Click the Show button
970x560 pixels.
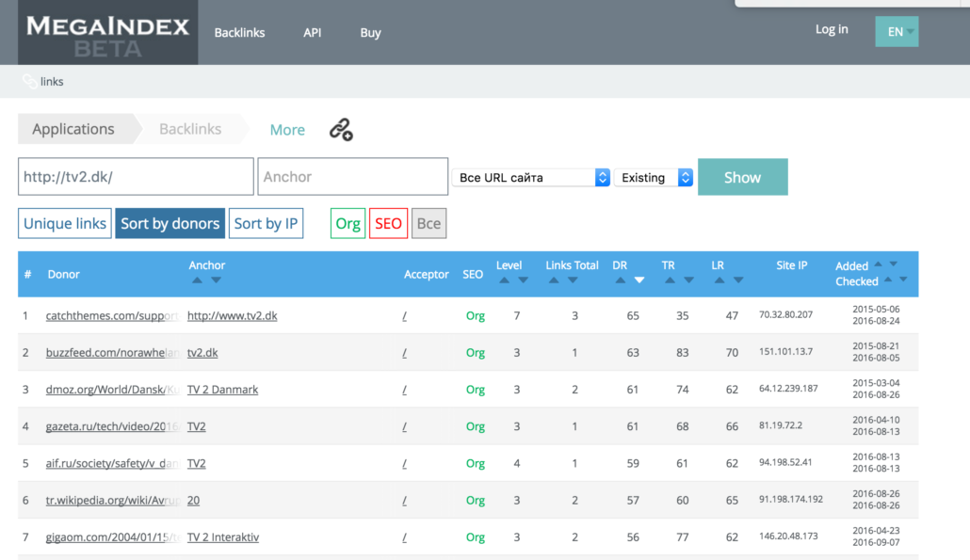742,177
